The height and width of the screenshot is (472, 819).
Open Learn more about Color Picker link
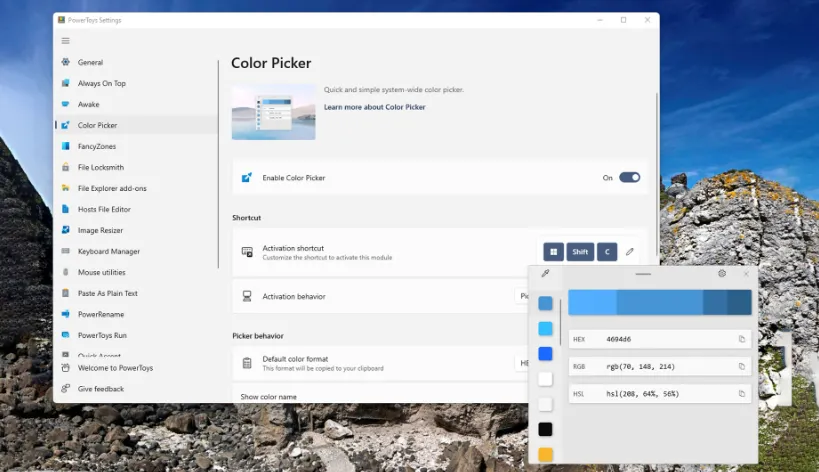click(x=375, y=107)
